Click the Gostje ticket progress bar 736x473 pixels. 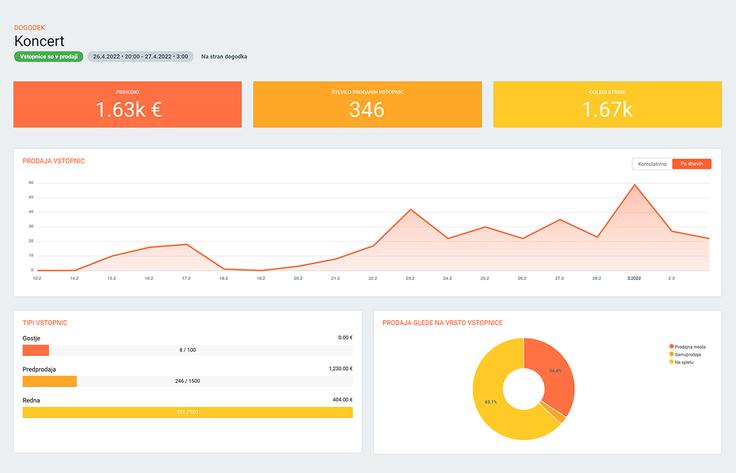[187, 350]
